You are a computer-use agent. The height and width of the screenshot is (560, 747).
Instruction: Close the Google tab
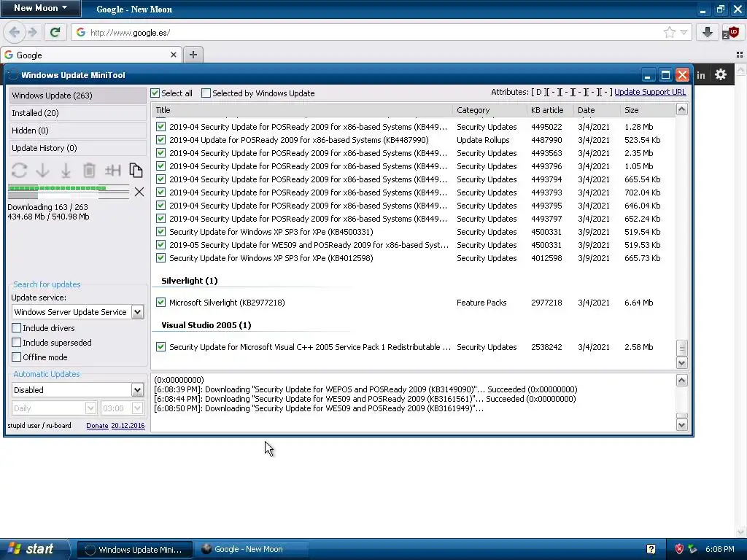pos(174,55)
